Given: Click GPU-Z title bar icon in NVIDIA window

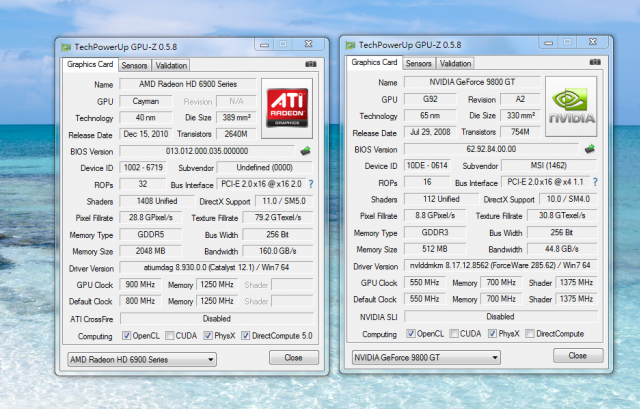Looking at the screenshot, I should pos(350,45).
